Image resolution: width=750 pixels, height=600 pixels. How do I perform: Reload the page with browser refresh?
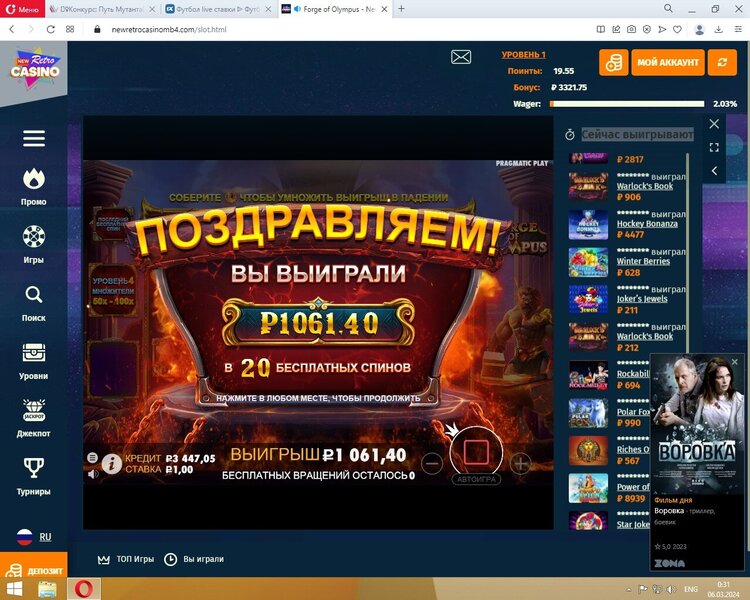pos(50,29)
